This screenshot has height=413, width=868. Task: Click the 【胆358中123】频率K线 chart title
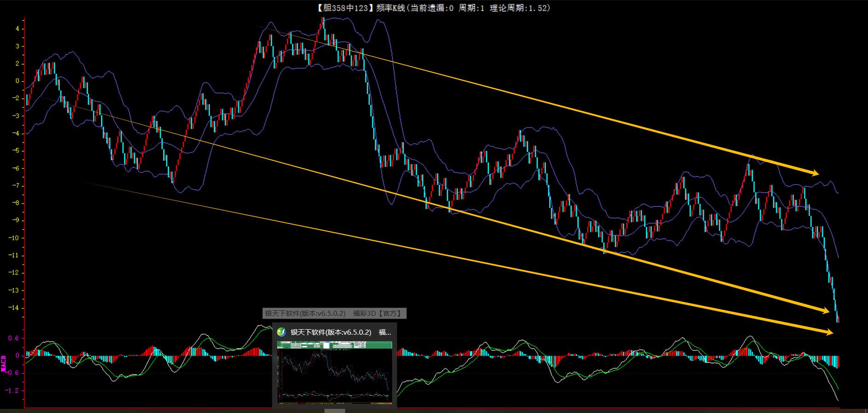click(360, 8)
